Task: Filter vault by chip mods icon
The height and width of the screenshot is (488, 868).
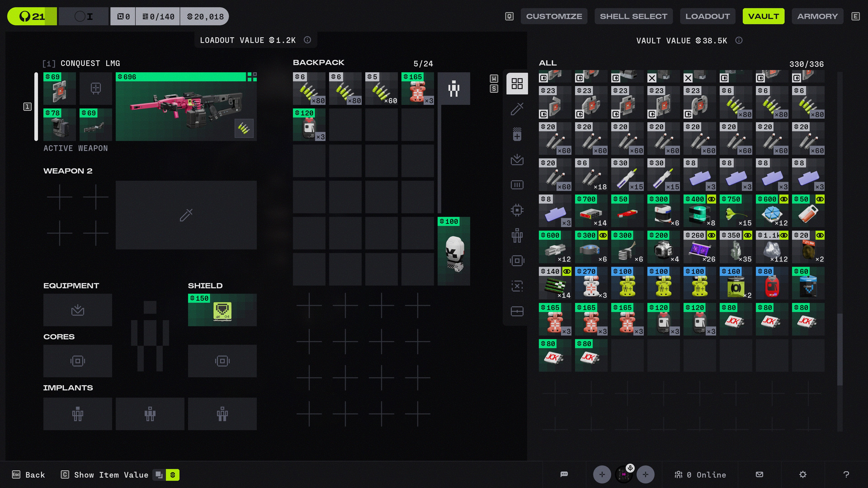Action: coord(517,210)
